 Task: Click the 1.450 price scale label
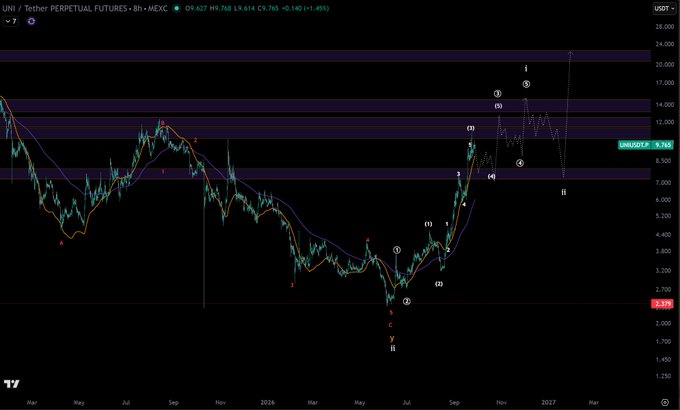(664, 360)
